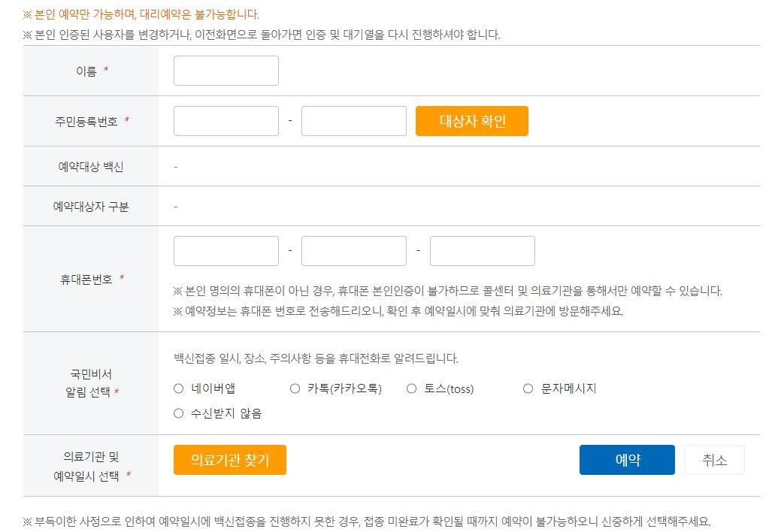Focus the second 주민등록번호 input box

(x=354, y=121)
